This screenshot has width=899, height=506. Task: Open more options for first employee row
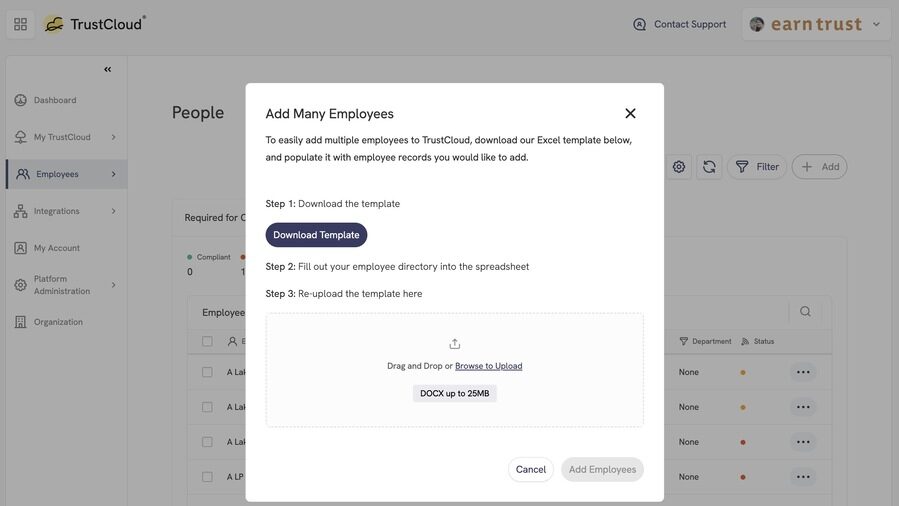pos(803,372)
